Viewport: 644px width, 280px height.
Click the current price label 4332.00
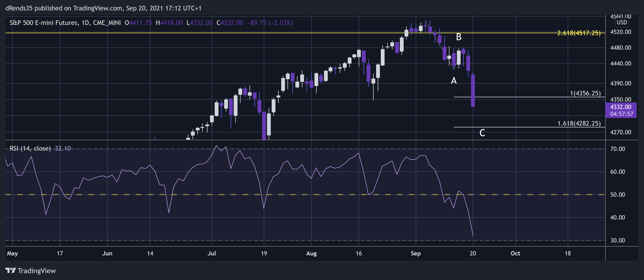point(621,107)
